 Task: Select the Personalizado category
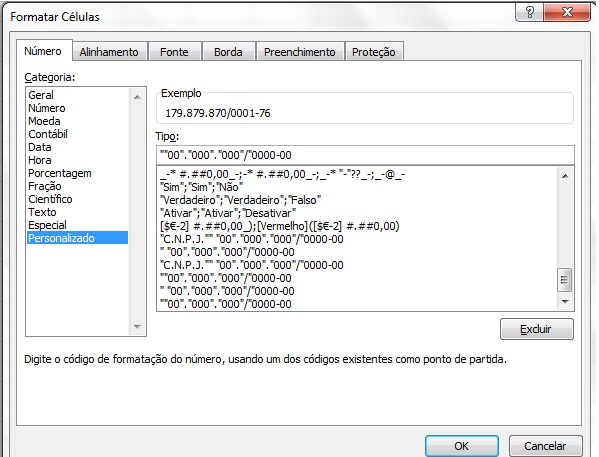click(x=78, y=238)
